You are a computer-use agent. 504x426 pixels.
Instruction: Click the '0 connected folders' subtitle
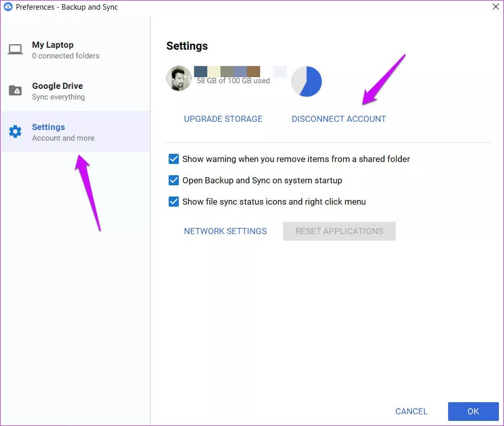66,55
